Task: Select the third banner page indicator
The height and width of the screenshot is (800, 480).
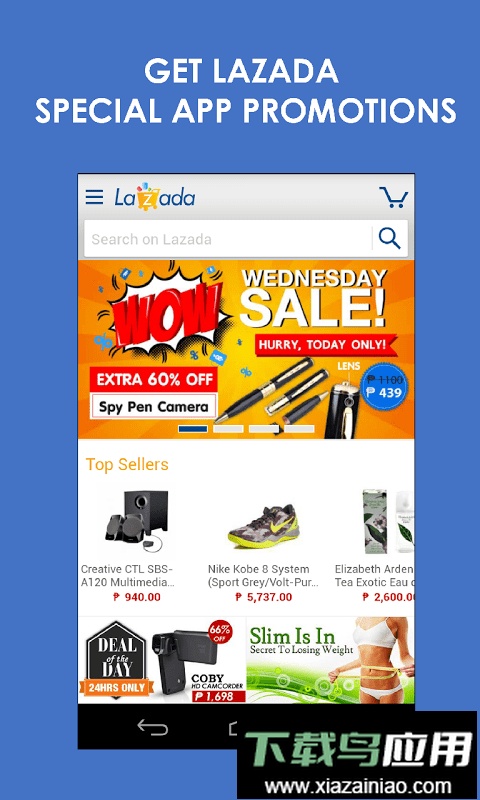Action: coord(264,429)
